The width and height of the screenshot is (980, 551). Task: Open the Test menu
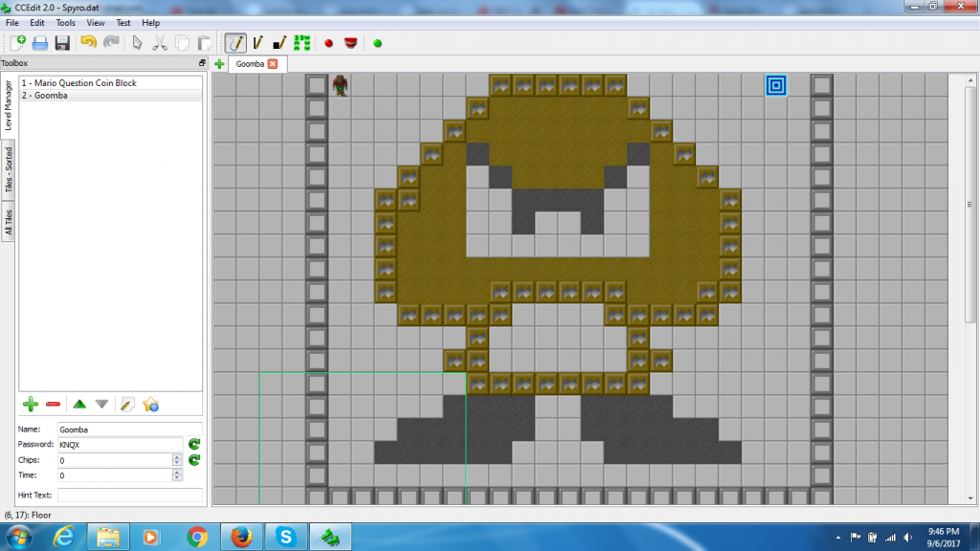tap(123, 23)
